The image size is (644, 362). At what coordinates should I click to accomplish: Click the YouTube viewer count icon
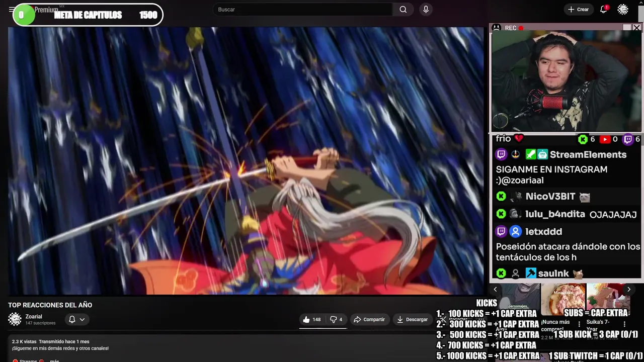[x=605, y=139]
